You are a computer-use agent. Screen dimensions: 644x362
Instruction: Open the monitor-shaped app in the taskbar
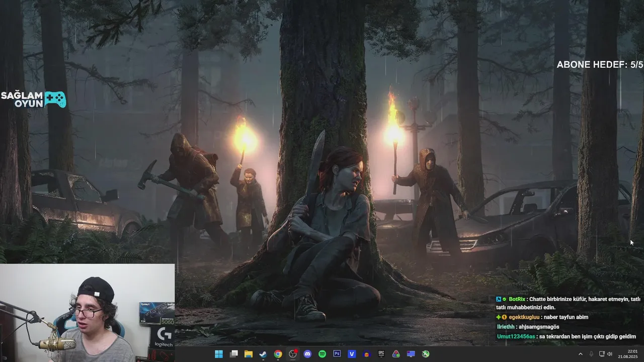point(411,354)
